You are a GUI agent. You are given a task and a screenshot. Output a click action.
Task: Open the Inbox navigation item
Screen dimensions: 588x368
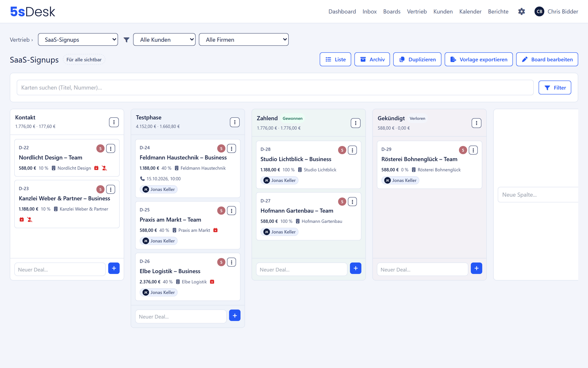pos(370,11)
